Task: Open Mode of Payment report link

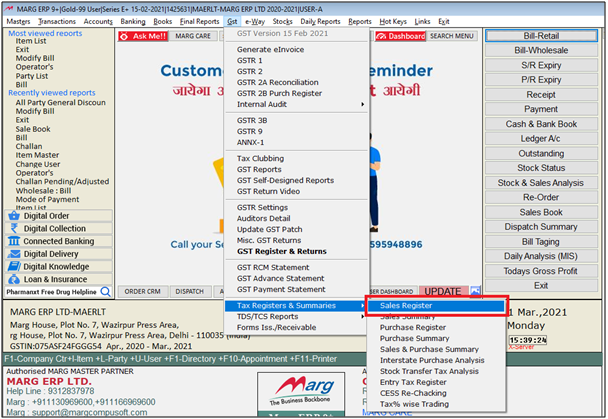Action: pyautogui.click(x=47, y=199)
